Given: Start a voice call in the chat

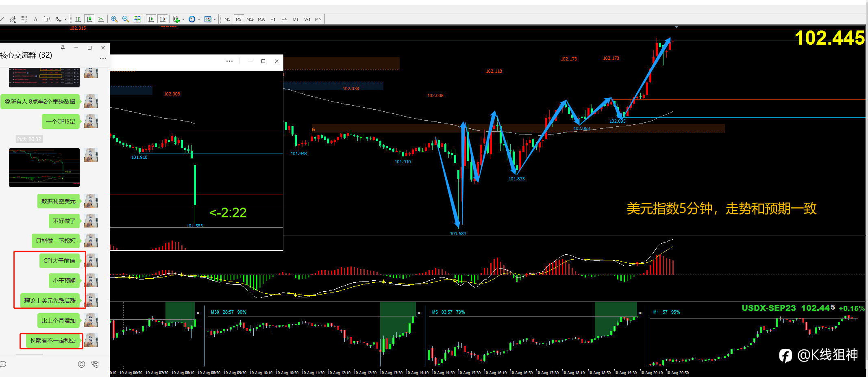Looking at the screenshot, I should click(x=95, y=364).
